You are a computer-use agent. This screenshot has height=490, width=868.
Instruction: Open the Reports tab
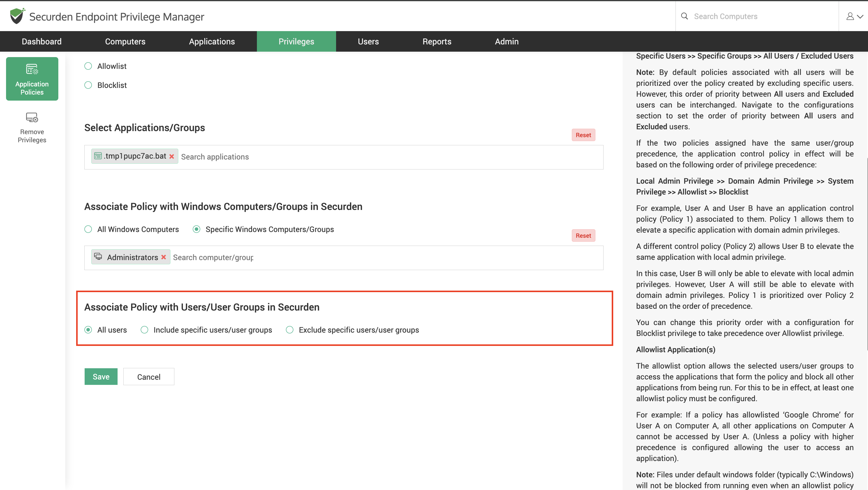point(437,41)
